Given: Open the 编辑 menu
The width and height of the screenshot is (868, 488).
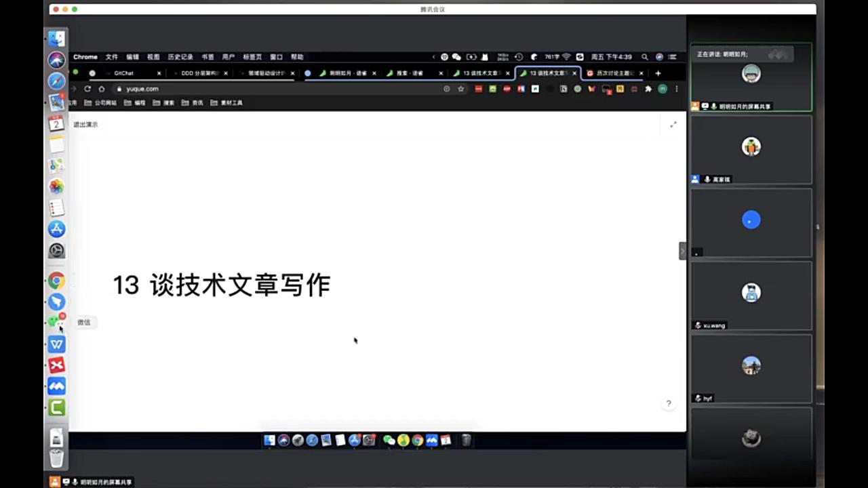Looking at the screenshot, I should pyautogui.click(x=132, y=57).
